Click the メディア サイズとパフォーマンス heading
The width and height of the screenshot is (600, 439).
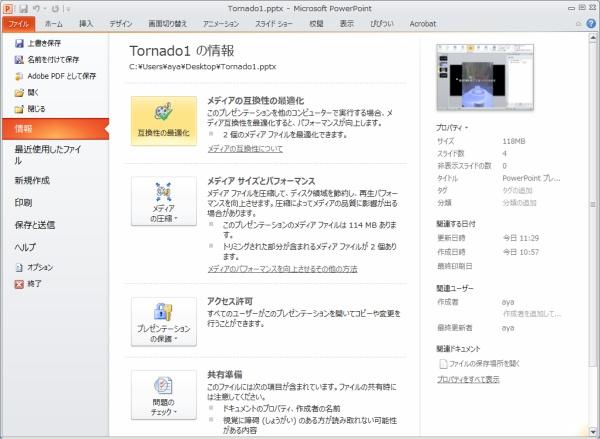261,181
